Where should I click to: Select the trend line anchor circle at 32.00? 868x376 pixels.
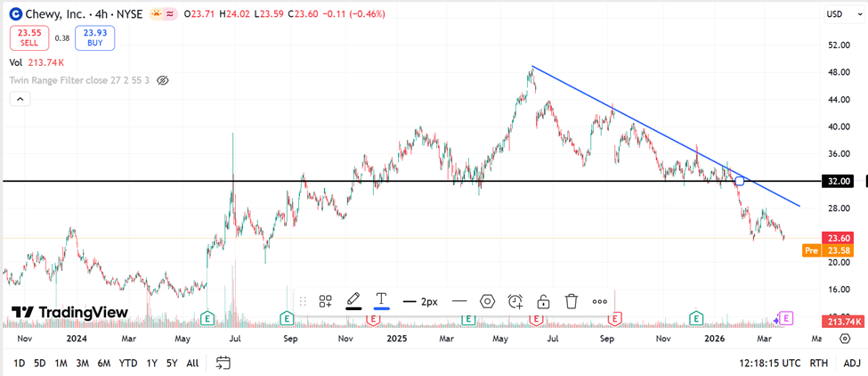[x=739, y=181]
